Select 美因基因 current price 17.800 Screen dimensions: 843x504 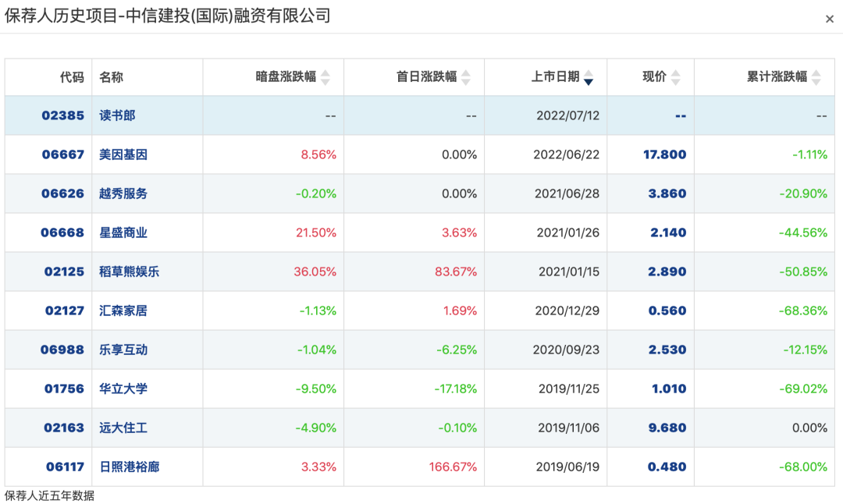[x=664, y=154]
